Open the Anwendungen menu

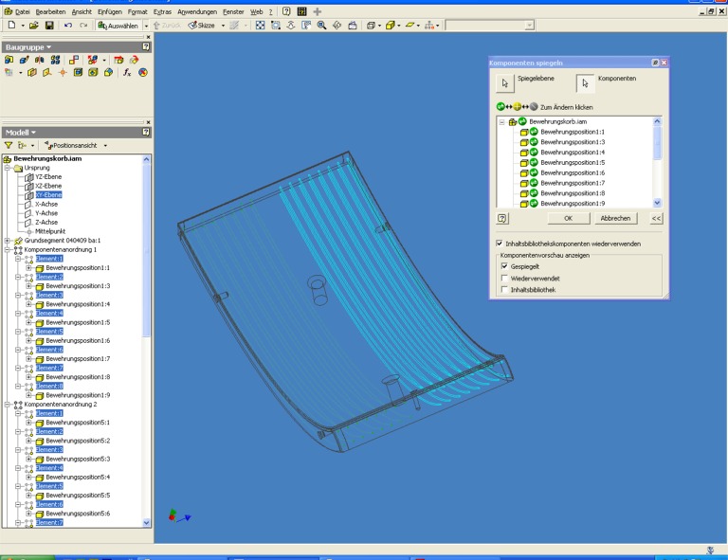point(198,10)
